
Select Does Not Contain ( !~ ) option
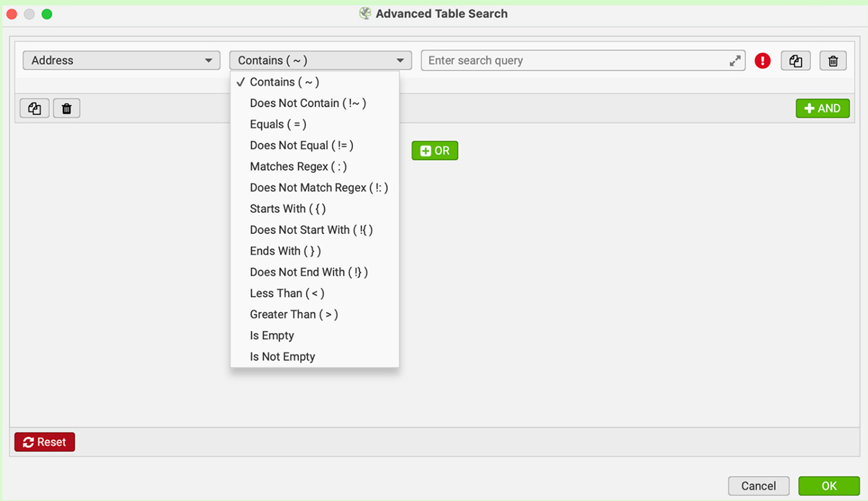click(x=315, y=103)
